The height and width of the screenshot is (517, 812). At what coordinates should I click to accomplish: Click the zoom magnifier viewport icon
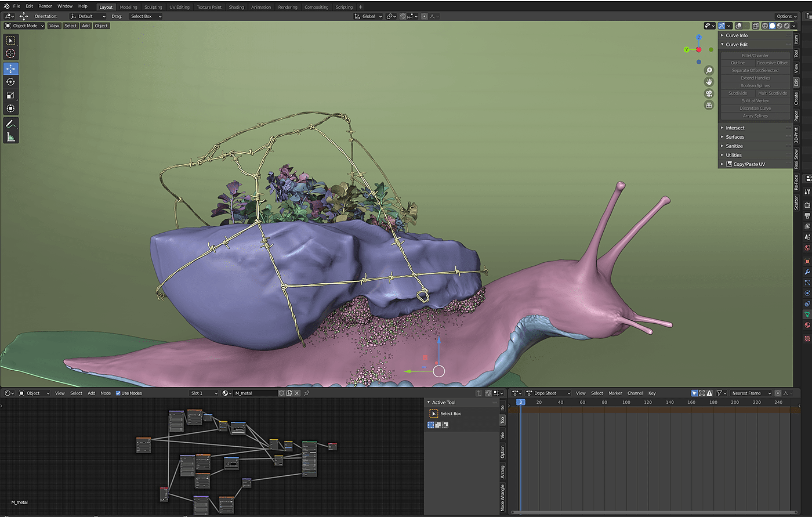[709, 70]
